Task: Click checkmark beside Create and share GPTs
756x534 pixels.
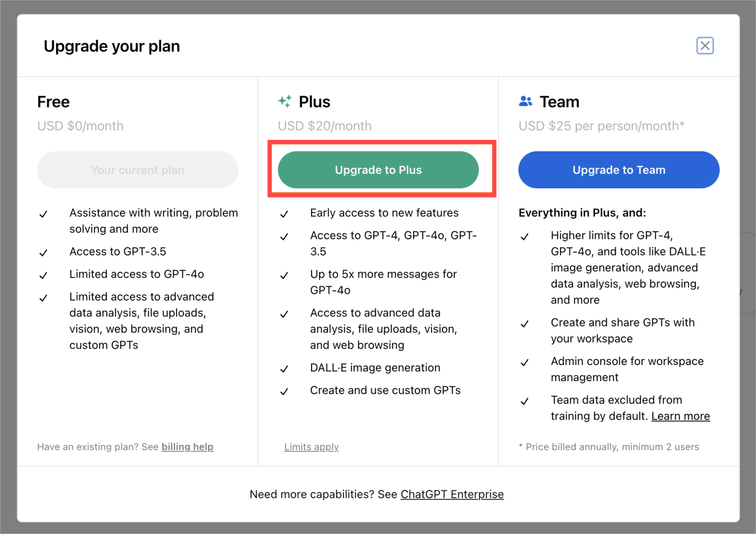Action: [x=524, y=323]
